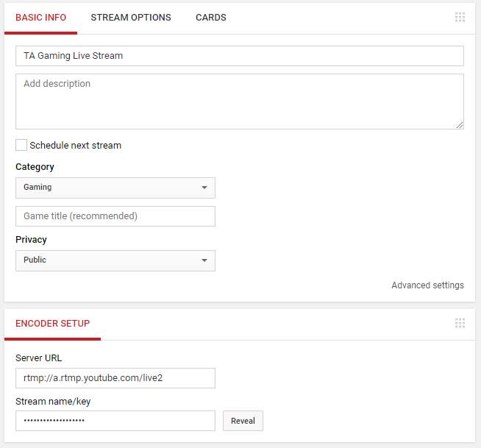481x448 pixels.
Task: Enable the Schedule next stream checkbox
Action: pos(21,145)
